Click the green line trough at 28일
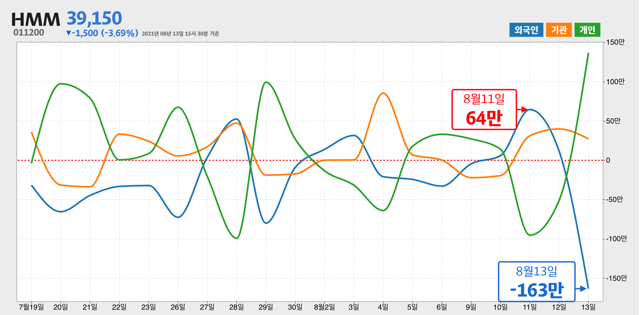Viewport: 644px width, 315px height. 237,238
